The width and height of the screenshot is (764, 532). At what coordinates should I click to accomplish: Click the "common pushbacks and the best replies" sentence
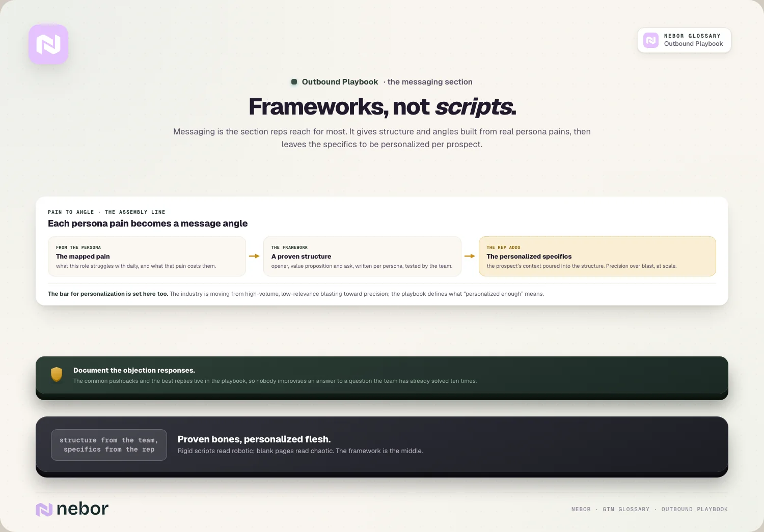click(x=275, y=381)
